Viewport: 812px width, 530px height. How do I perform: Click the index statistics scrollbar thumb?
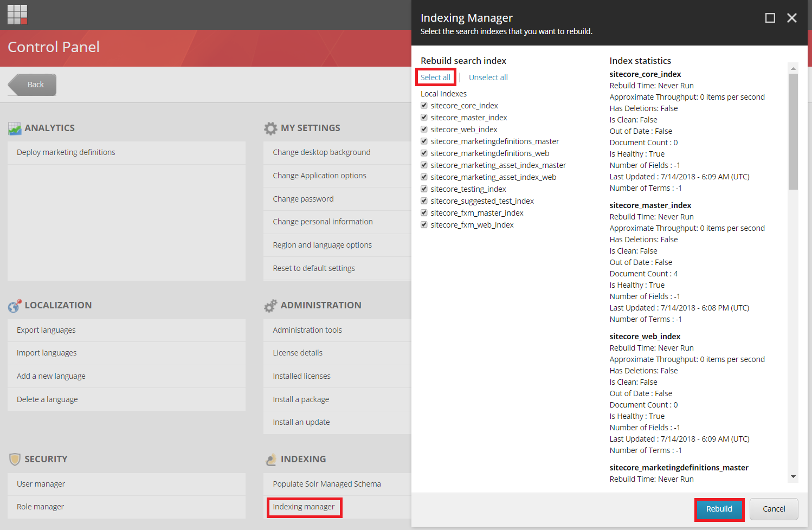(793, 132)
